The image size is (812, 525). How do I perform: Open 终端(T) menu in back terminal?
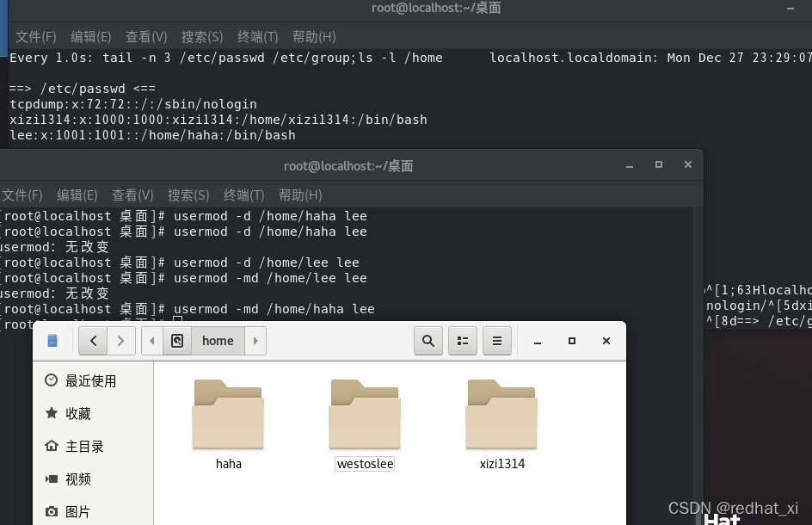coord(258,37)
